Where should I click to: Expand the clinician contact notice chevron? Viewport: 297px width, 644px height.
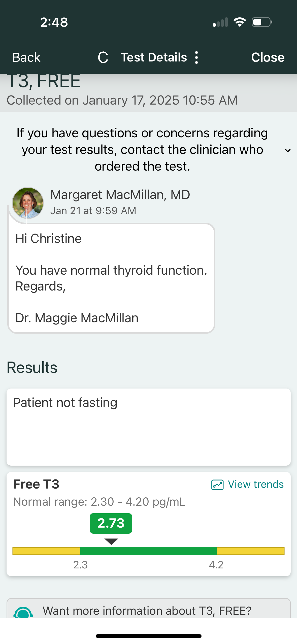[288, 150]
